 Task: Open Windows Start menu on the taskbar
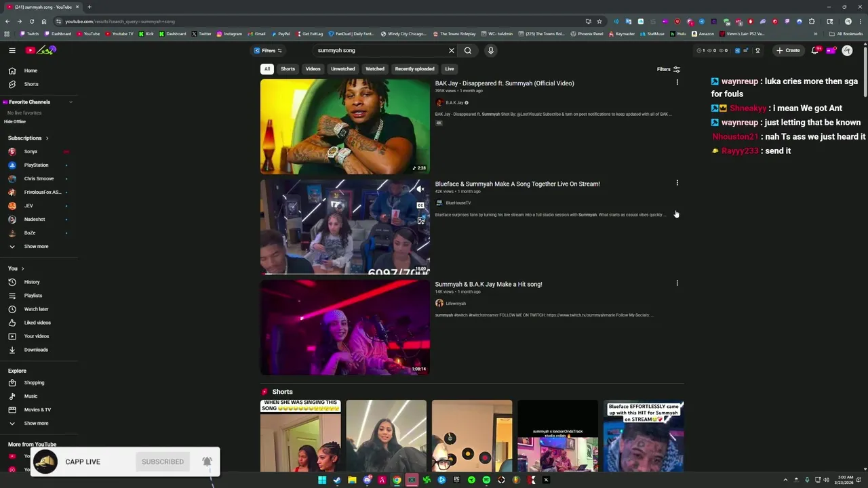[x=322, y=480]
